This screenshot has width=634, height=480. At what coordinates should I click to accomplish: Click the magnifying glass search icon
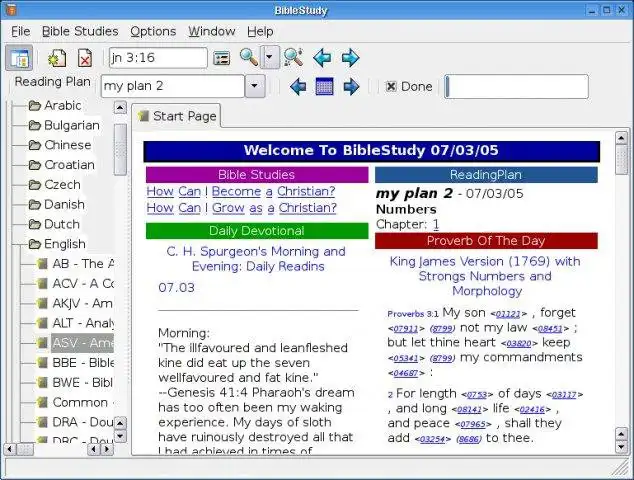pyautogui.click(x=249, y=57)
